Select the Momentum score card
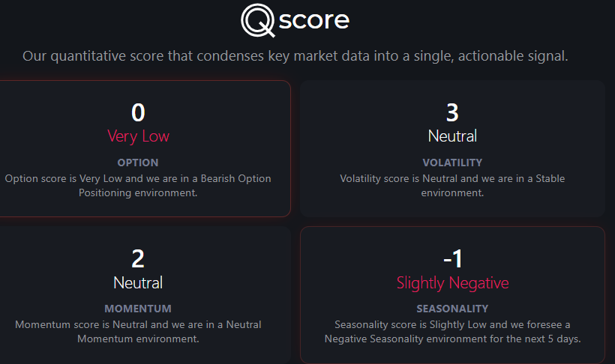This screenshot has width=615, height=364. point(145,295)
